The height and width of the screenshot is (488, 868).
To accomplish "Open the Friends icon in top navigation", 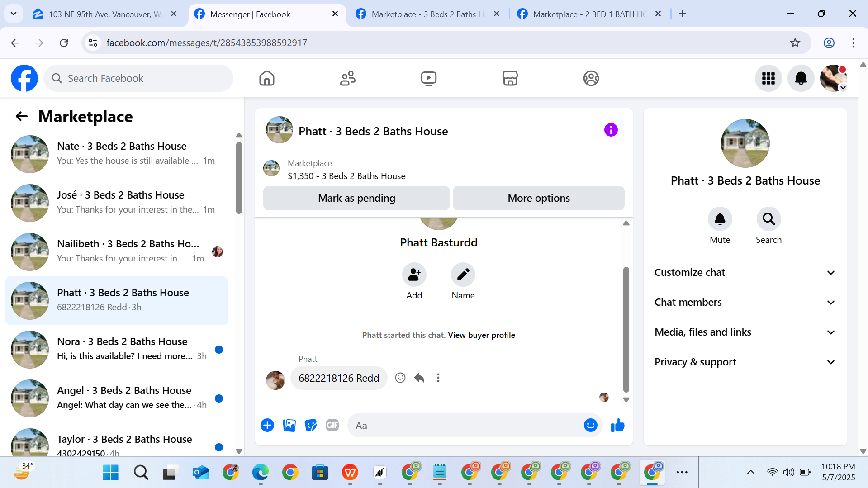I will pyautogui.click(x=348, y=78).
